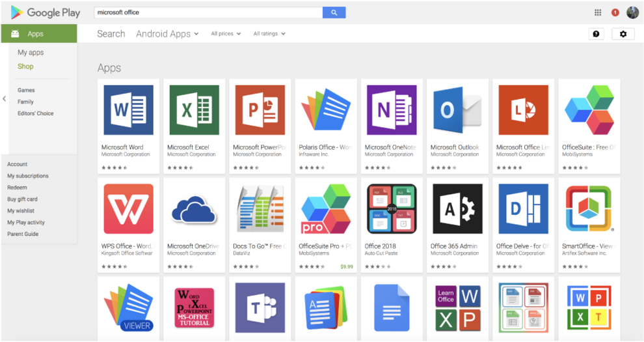Screen dimensions: 644x342
Task: Open the Account link
Action: coord(18,164)
